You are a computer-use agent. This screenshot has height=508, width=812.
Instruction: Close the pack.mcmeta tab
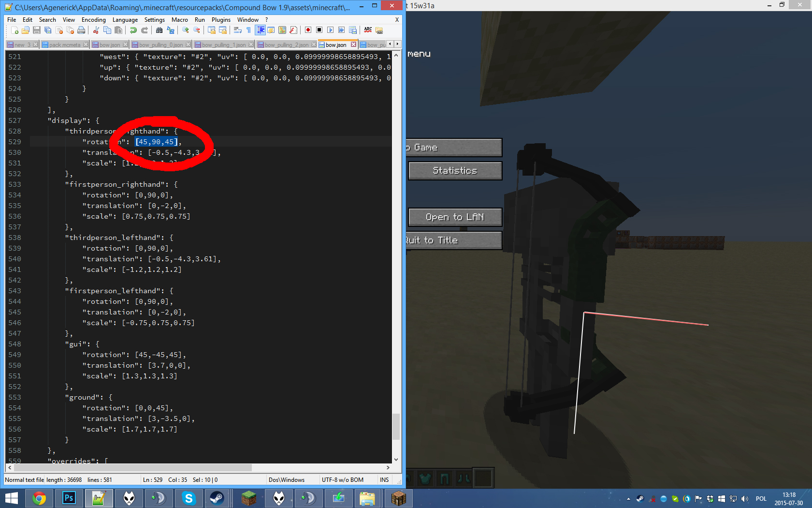(86, 45)
